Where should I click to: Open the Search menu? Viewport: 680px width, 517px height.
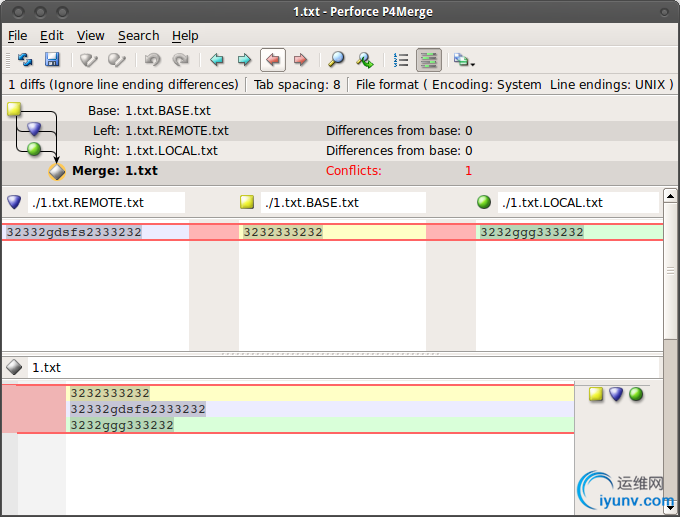[x=138, y=36]
